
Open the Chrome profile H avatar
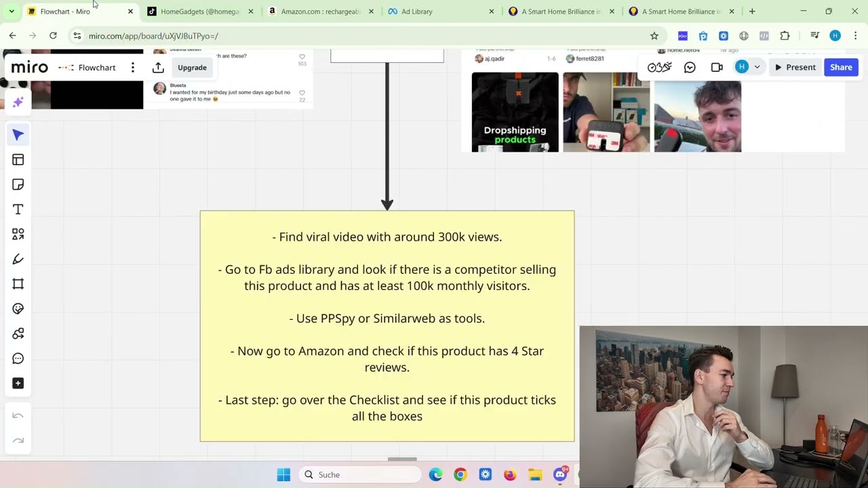pyautogui.click(x=835, y=36)
